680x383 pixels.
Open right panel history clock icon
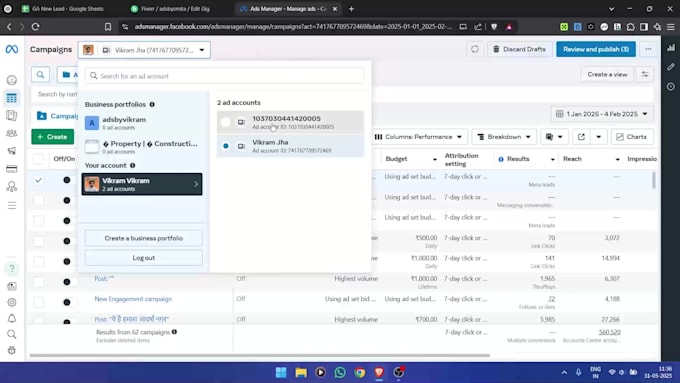click(x=671, y=86)
